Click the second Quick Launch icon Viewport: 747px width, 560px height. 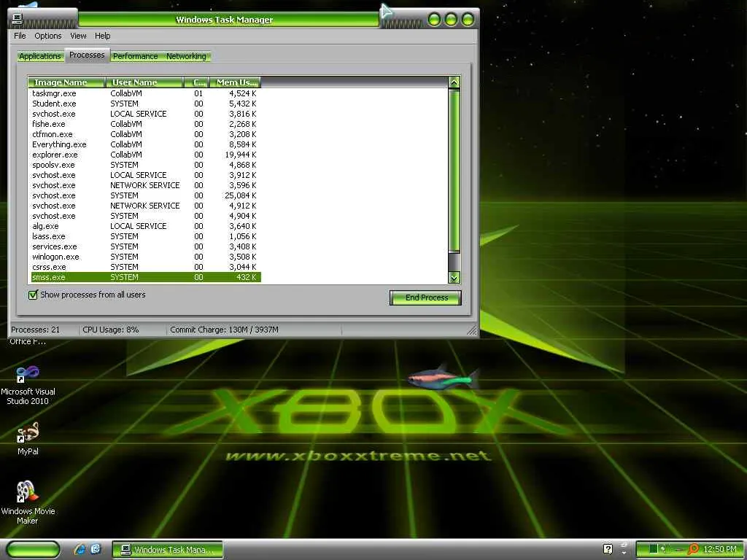click(x=96, y=549)
